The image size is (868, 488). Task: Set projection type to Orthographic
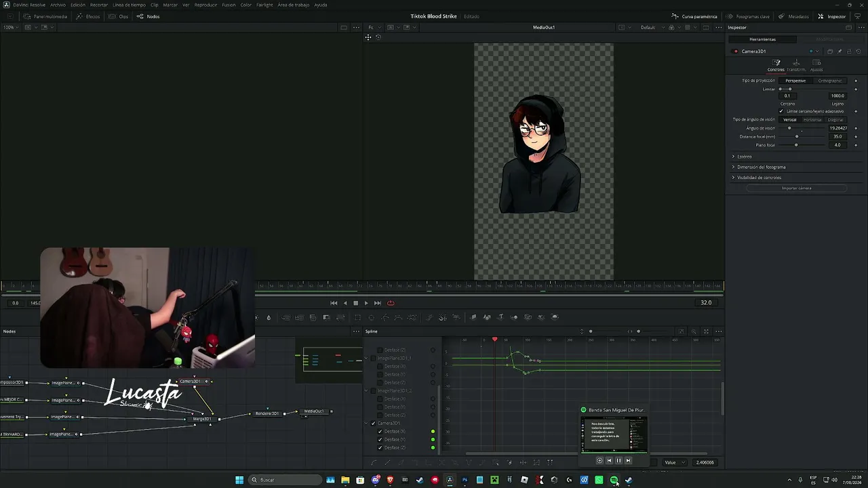click(x=829, y=81)
